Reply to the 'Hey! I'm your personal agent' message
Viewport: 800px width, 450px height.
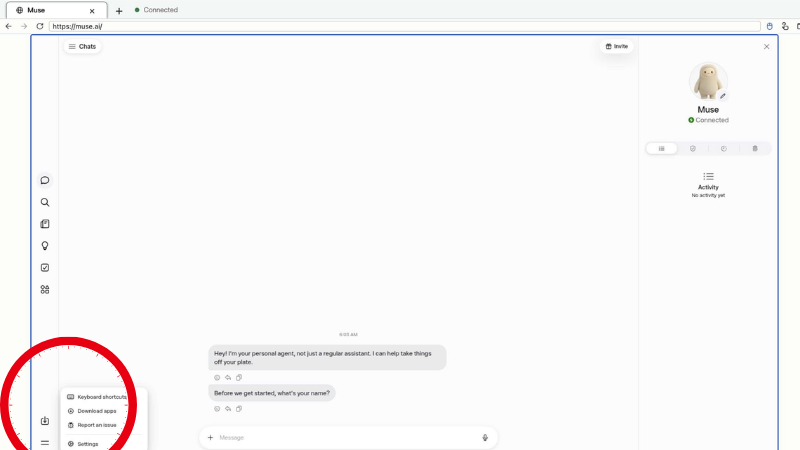(x=228, y=378)
